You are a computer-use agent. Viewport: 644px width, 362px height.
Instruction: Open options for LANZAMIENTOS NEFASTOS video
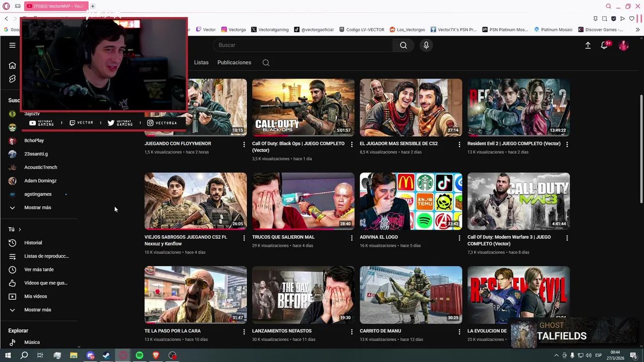click(x=352, y=332)
